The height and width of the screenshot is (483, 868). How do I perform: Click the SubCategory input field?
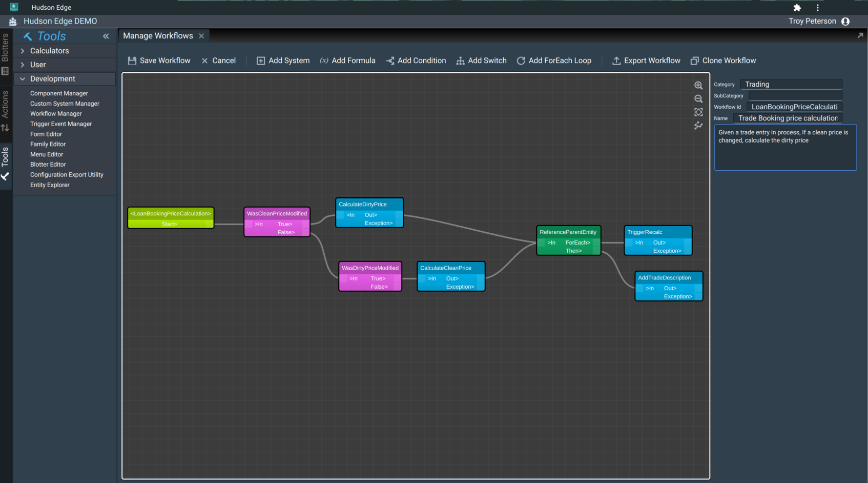click(795, 96)
